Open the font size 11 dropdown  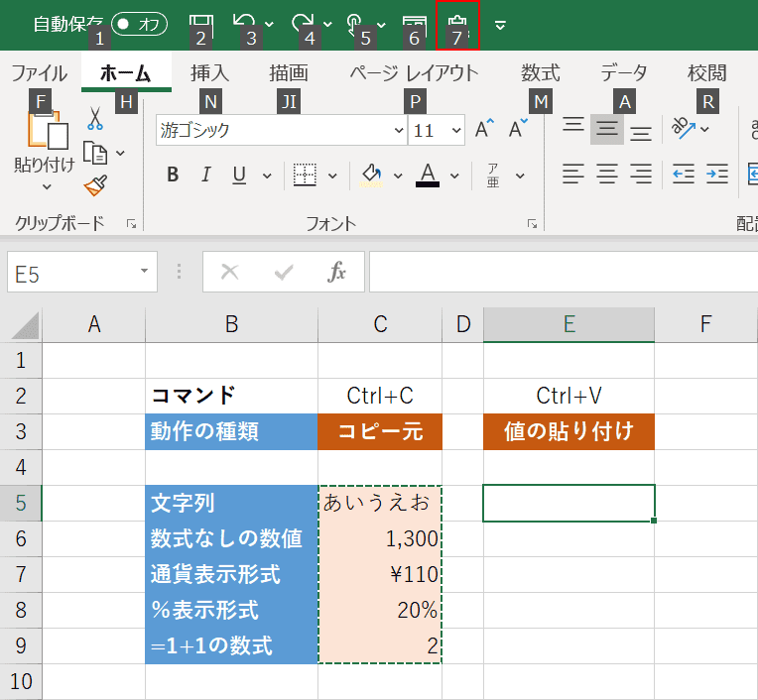click(456, 130)
